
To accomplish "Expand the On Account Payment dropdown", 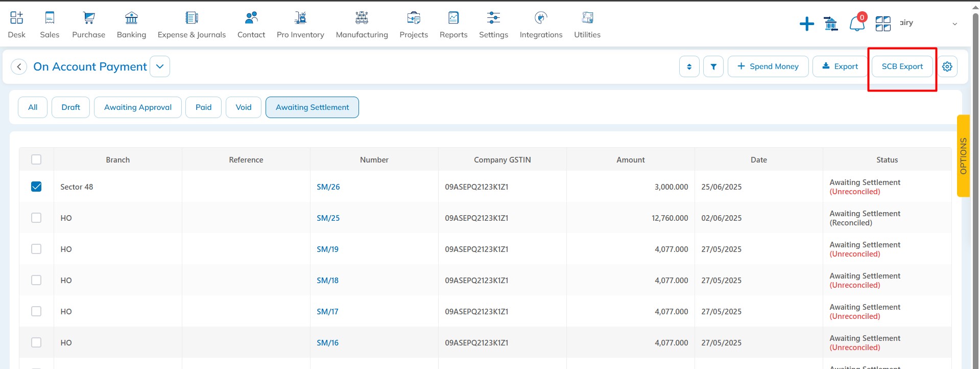I will (x=160, y=66).
